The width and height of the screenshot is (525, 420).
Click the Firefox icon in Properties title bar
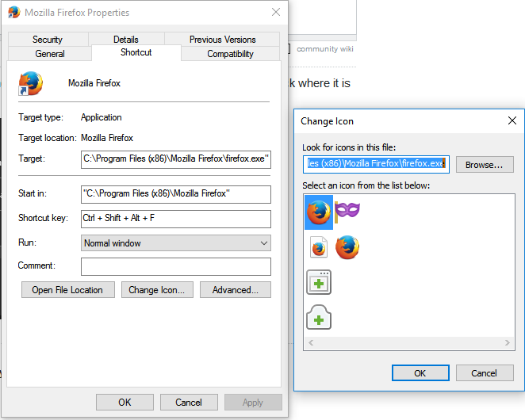(x=14, y=13)
